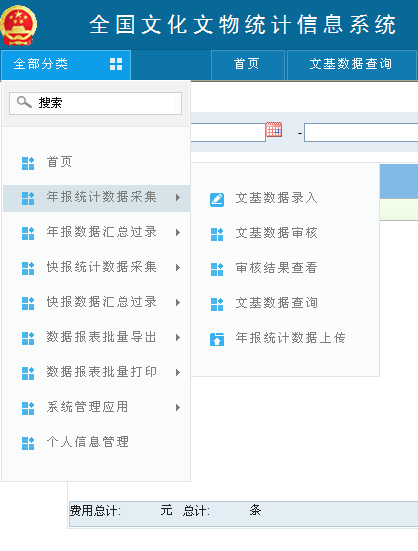Click the start date input field
Screen dimensions: 418x551
tap(228, 132)
